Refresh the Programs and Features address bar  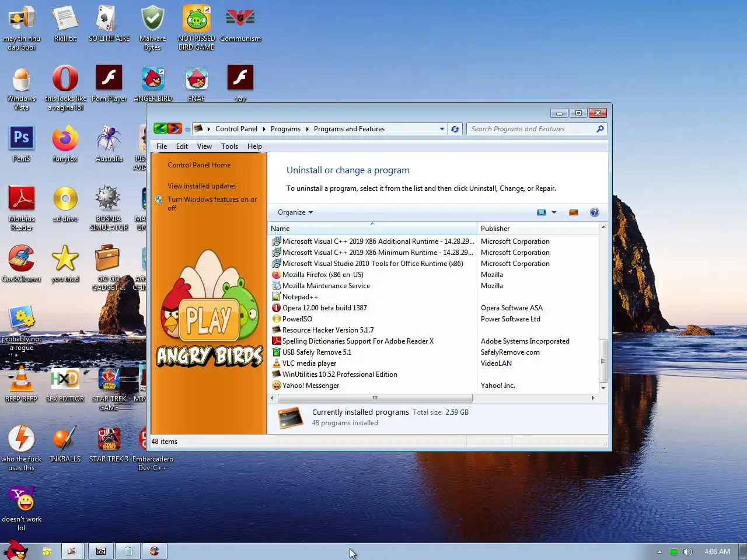[455, 129]
